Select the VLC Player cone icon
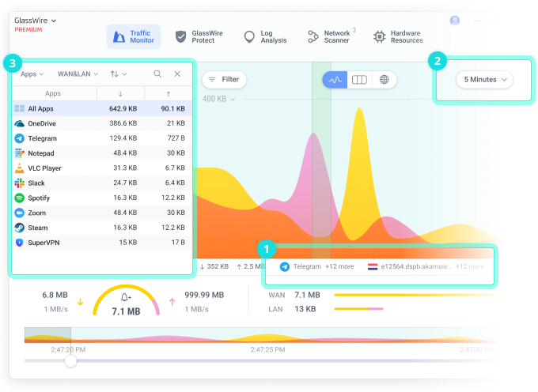The width and height of the screenshot is (538, 392). coord(19,168)
